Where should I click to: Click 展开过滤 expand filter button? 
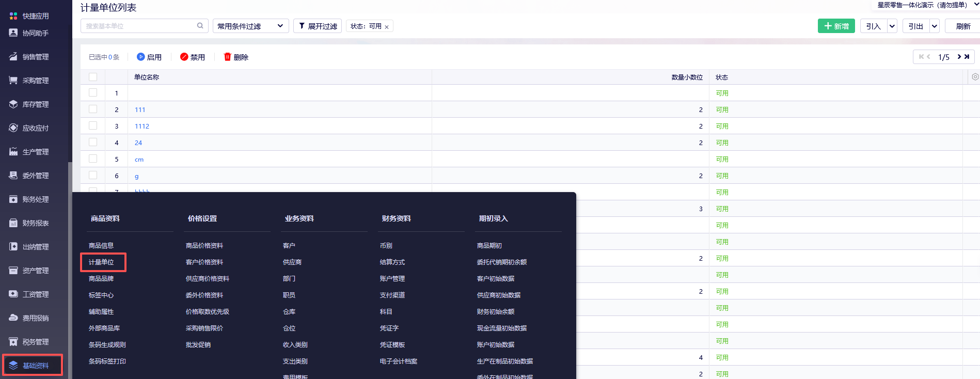click(318, 26)
